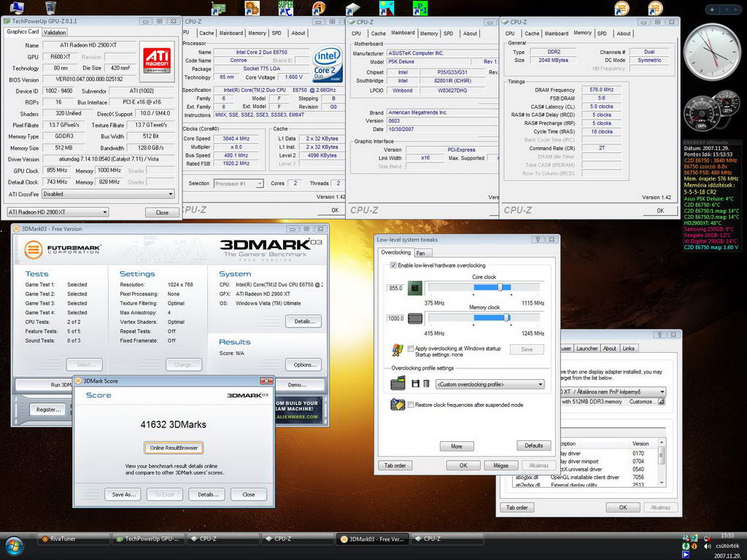This screenshot has height=560, width=747.
Task: Delete the overclocking profile with trash icon
Action: pyautogui.click(x=426, y=384)
